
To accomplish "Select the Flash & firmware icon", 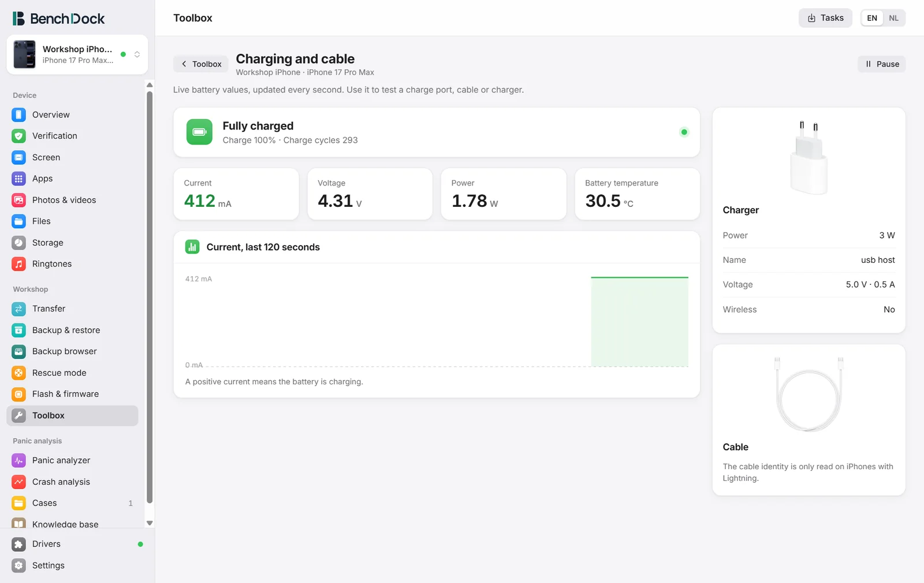I will click(19, 394).
